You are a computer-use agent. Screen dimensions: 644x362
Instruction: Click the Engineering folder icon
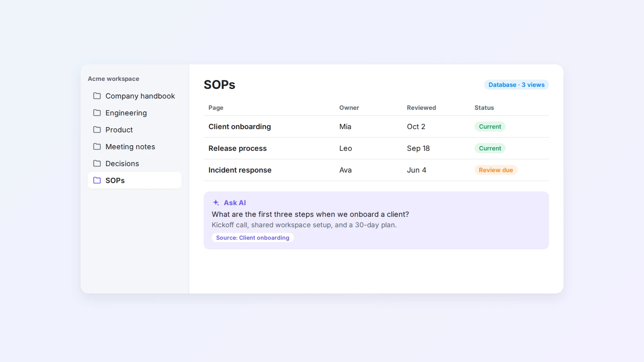pos(97,113)
